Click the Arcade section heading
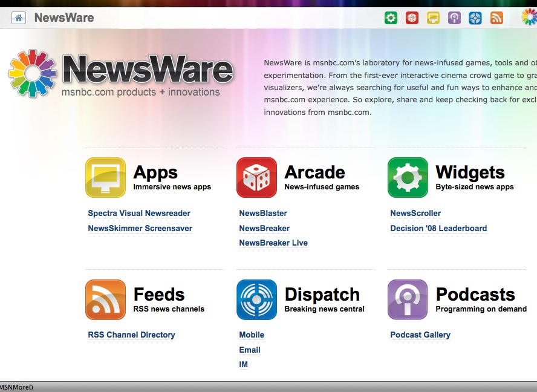 point(314,172)
